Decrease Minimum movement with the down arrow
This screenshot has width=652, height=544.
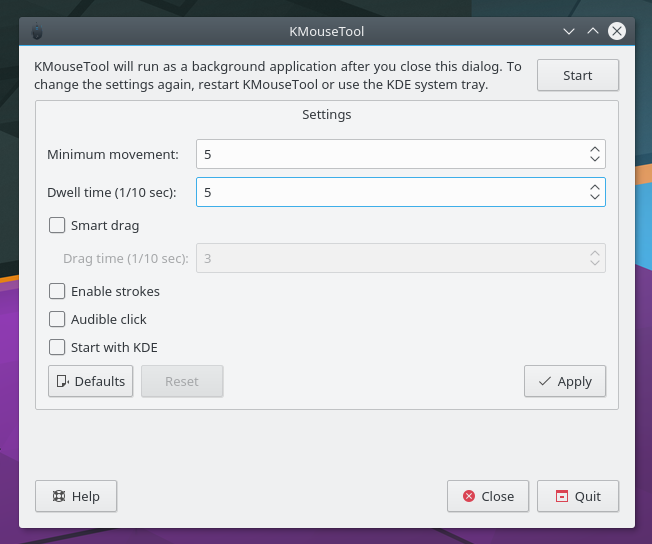(595, 160)
